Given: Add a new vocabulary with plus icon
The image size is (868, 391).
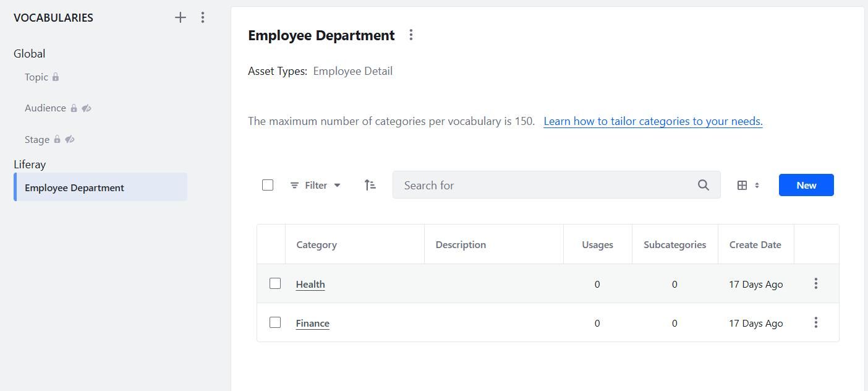Looking at the screenshot, I should tap(180, 17).
